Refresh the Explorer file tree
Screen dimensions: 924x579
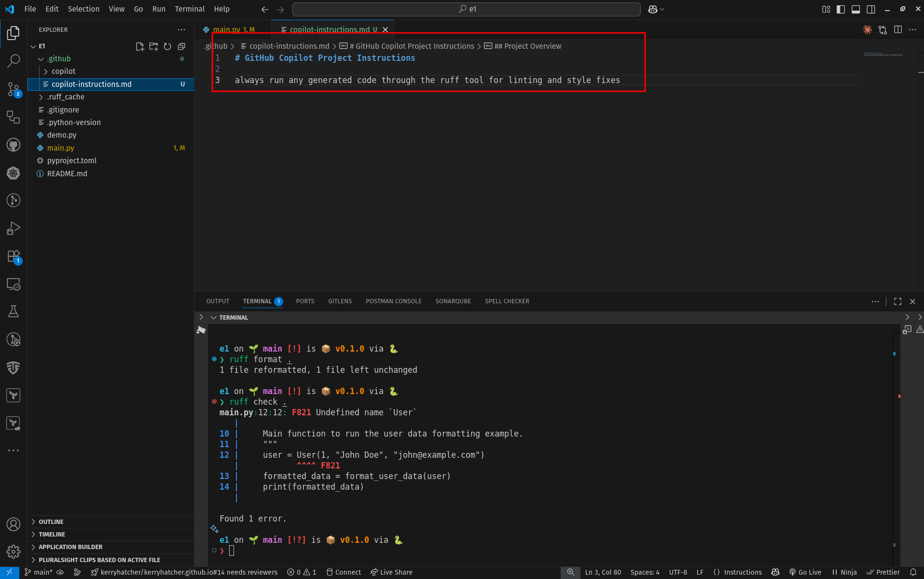(x=167, y=46)
